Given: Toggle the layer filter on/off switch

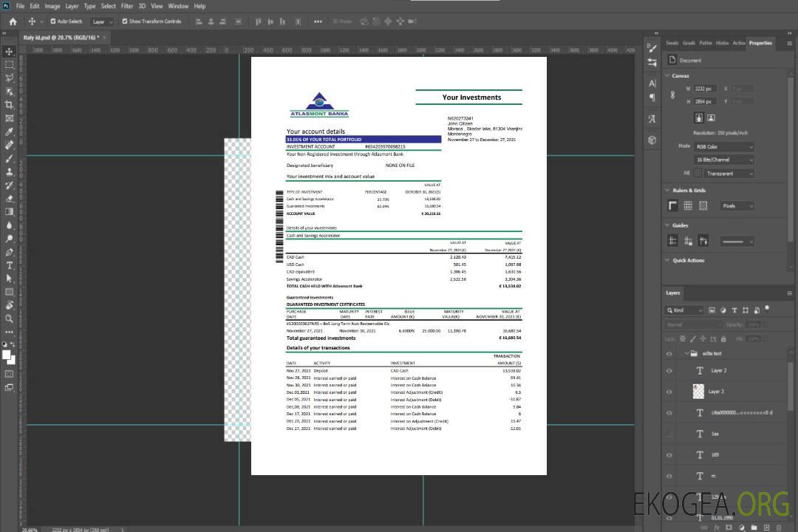Looking at the screenshot, I should pos(767,309).
